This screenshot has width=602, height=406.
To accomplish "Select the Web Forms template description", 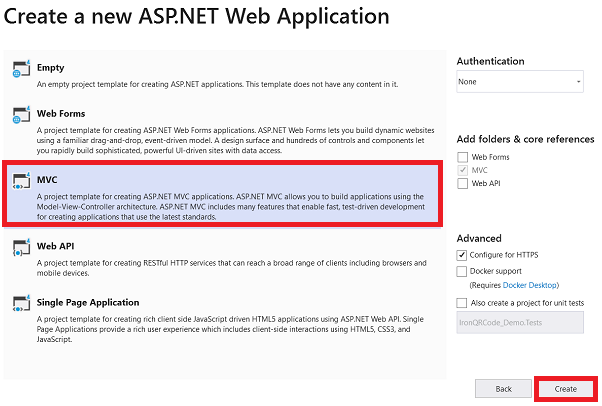I will (235, 140).
